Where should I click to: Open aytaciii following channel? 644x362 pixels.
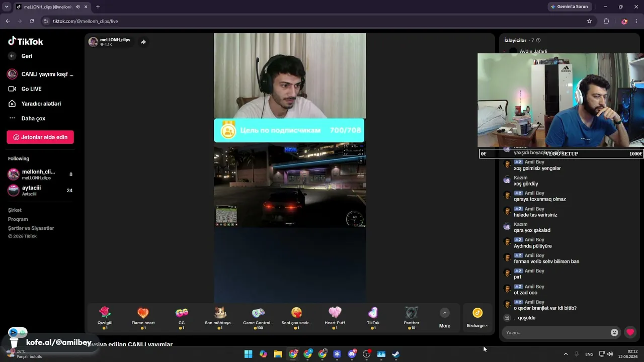point(40,190)
